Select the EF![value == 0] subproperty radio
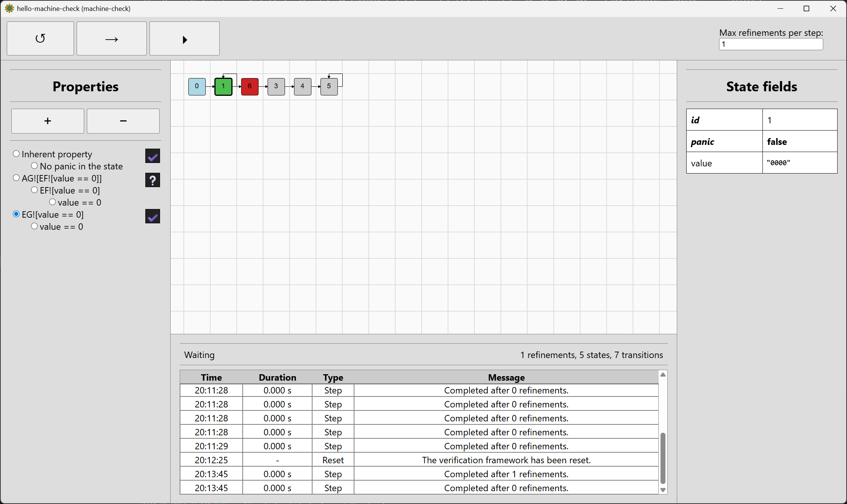Screen dimensions: 847x504 tap(34, 190)
